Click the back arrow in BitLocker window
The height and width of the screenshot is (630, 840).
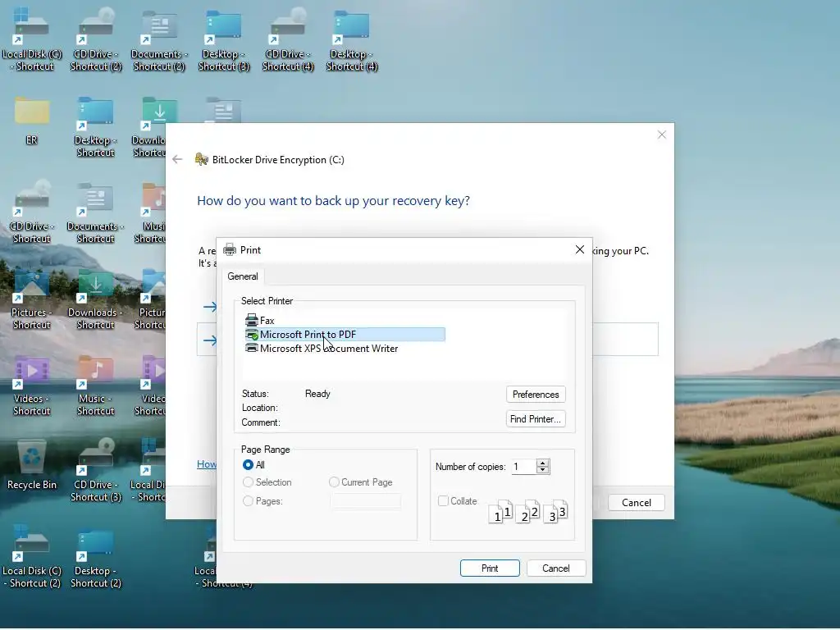pos(177,160)
